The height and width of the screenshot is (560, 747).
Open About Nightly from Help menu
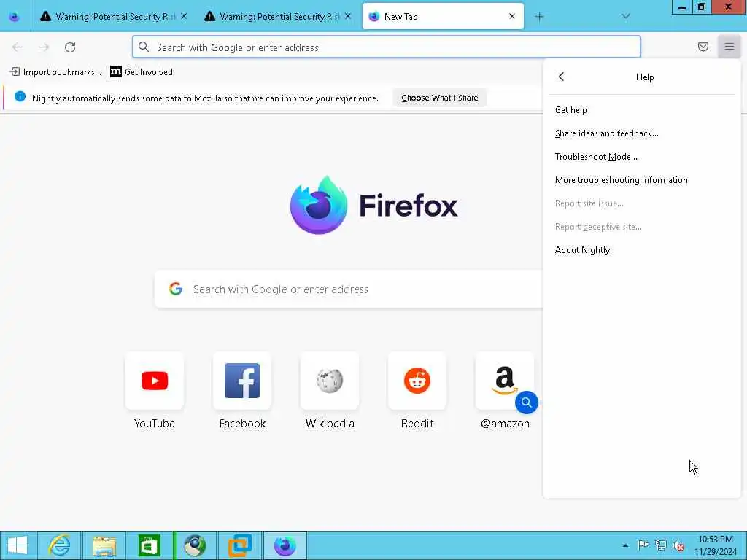pos(642,250)
